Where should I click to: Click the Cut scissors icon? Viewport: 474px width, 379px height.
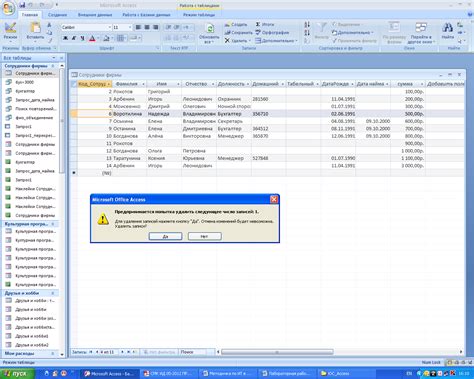click(x=49, y=25)
